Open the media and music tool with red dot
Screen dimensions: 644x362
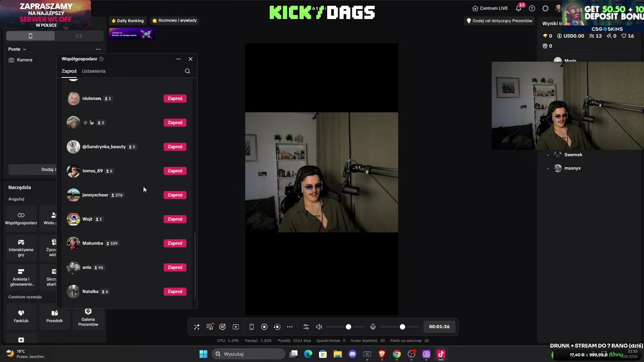coord(210,327)
